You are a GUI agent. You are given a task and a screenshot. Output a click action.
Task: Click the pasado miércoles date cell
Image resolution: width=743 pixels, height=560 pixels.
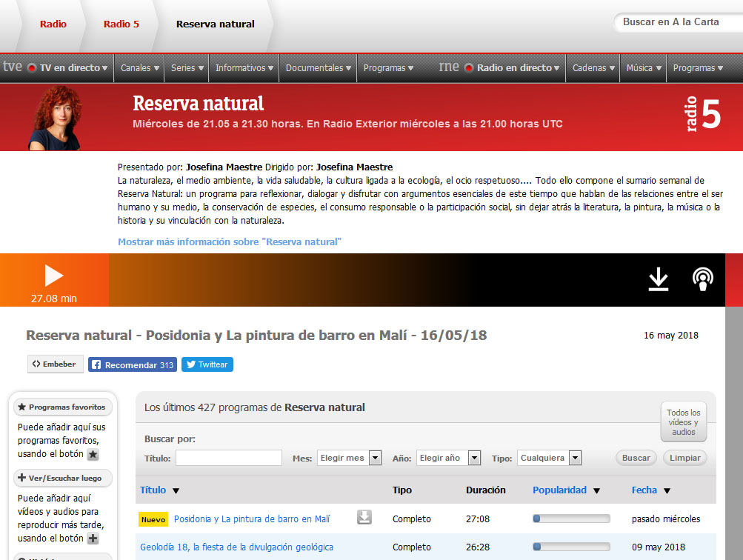[x=666, y=519]
